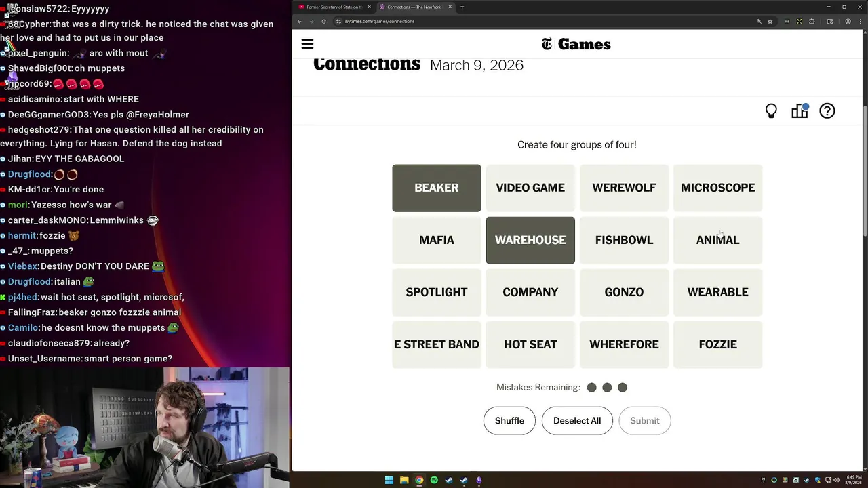The image size is (868, 488).
Task: Reload the page with refresh icon
Action: pos(323,21)
